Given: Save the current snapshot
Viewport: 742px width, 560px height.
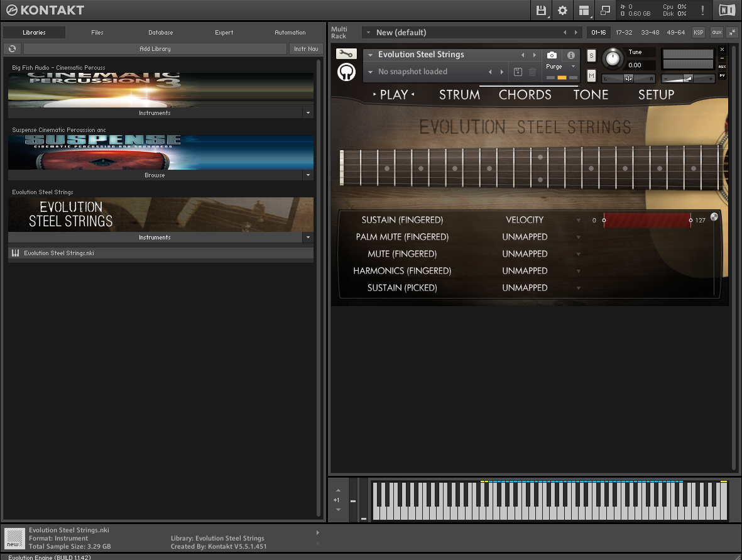Looking at the screenshot, I should tap(518, 72).
